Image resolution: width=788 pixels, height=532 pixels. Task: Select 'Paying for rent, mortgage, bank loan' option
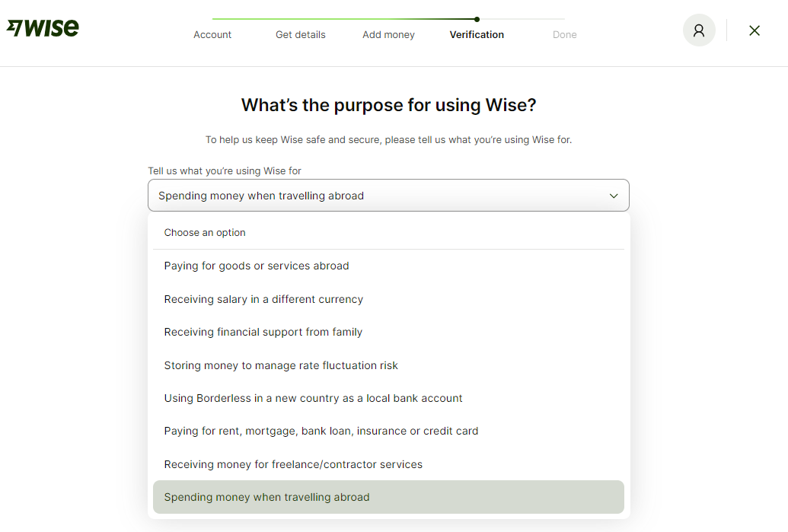321,431
